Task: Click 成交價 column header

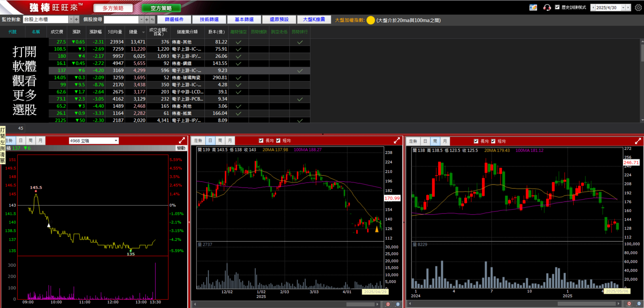Action: pyautogui.click(x=57, y=32)
